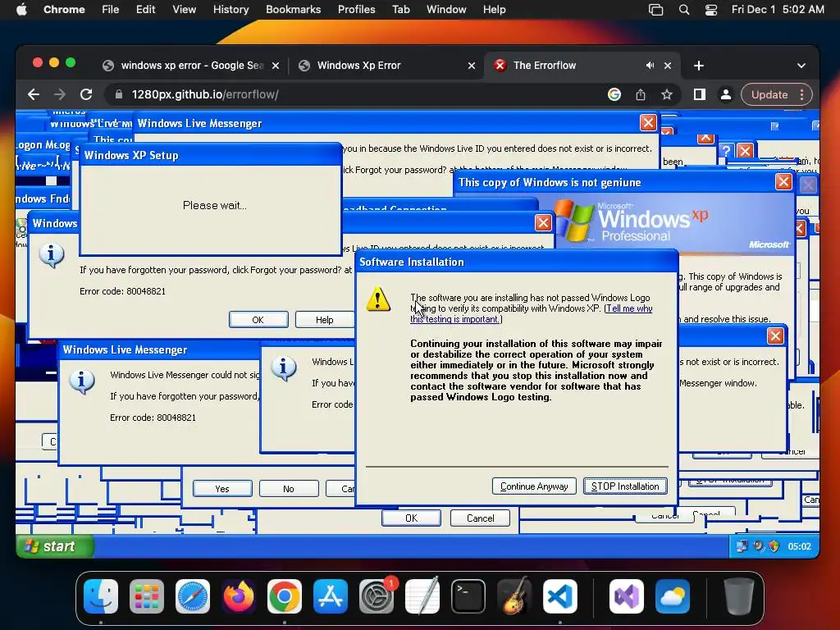Click Help in the Messenger error dialog
The image size is (840, 630).
(x=324, y=320)
